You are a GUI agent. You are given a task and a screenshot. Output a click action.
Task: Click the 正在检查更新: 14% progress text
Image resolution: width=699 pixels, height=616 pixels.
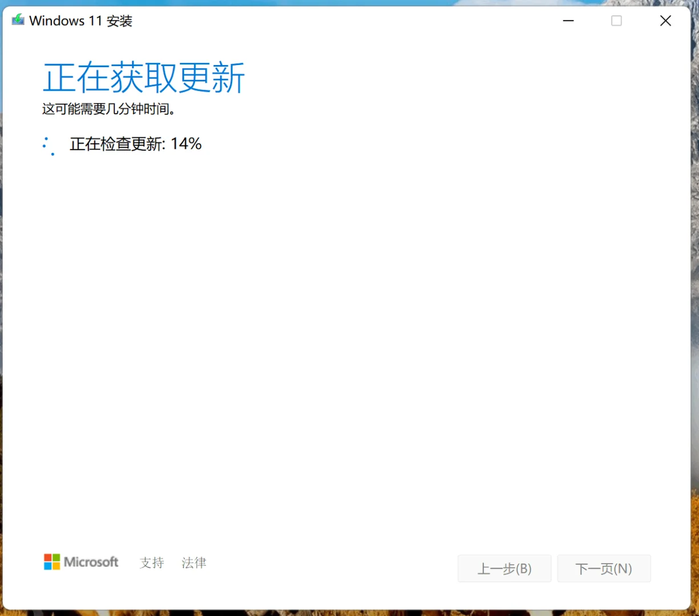pos(136,144)
